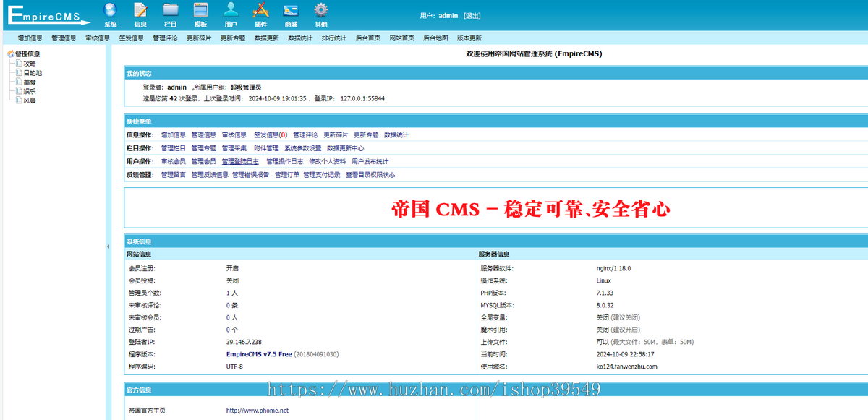
Task: Open the 目的地 tree item
Action: 33,72
